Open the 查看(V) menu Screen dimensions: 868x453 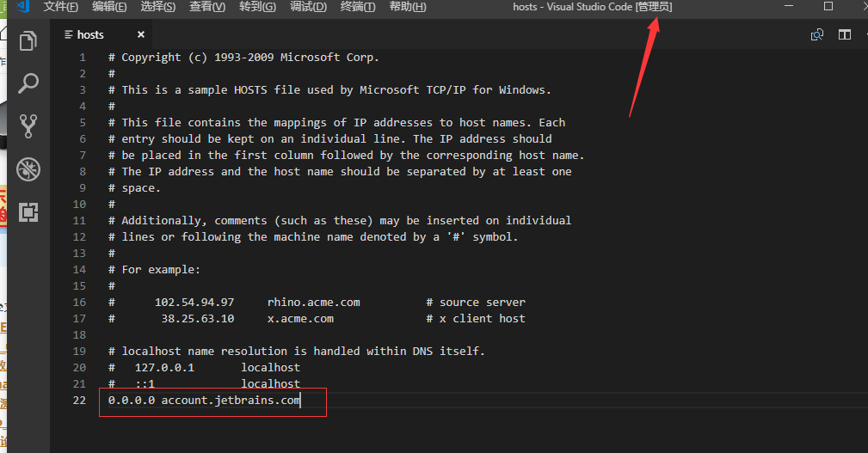207,7
